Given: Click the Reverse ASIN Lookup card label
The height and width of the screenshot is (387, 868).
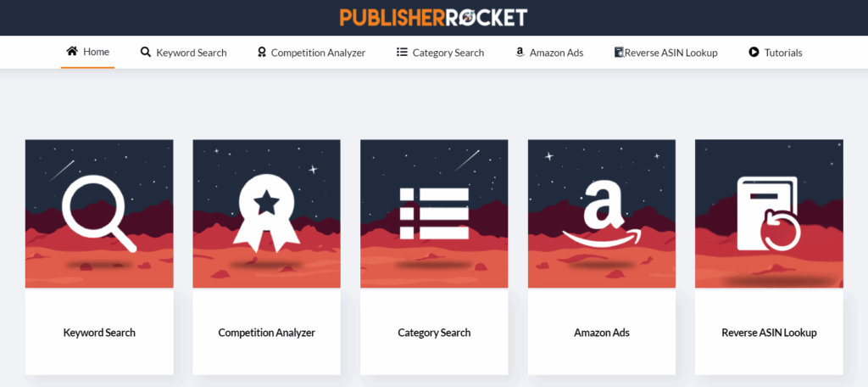Looking at the screenshot, I should pyautogui.click(x=769, y=333).
